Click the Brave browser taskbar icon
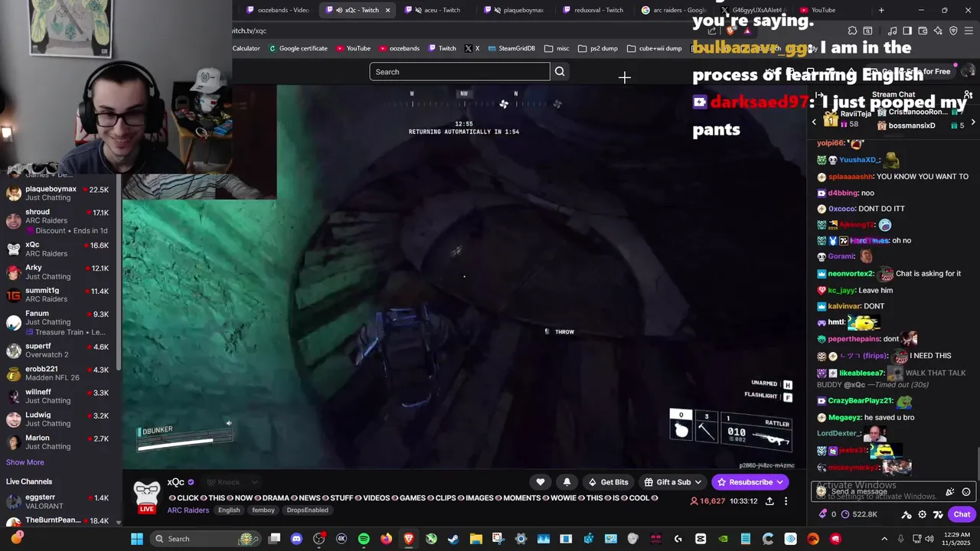980x551 pixels. 408,539
